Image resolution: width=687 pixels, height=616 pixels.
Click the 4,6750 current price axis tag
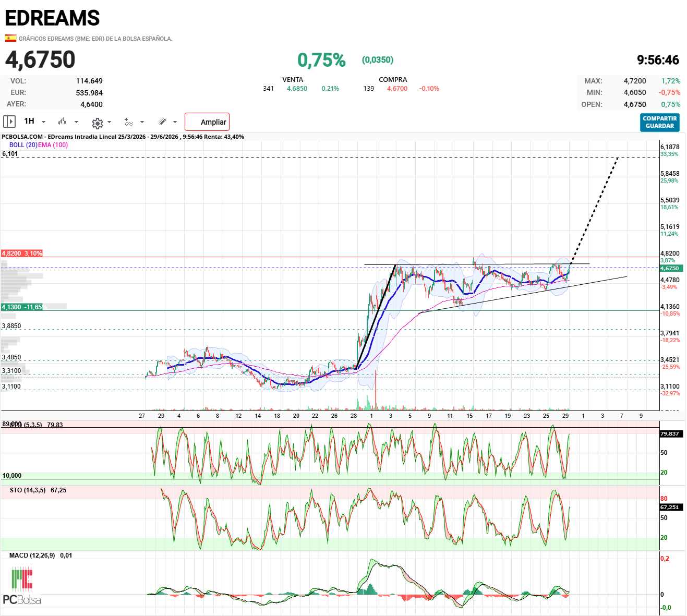tap(670, 268)
